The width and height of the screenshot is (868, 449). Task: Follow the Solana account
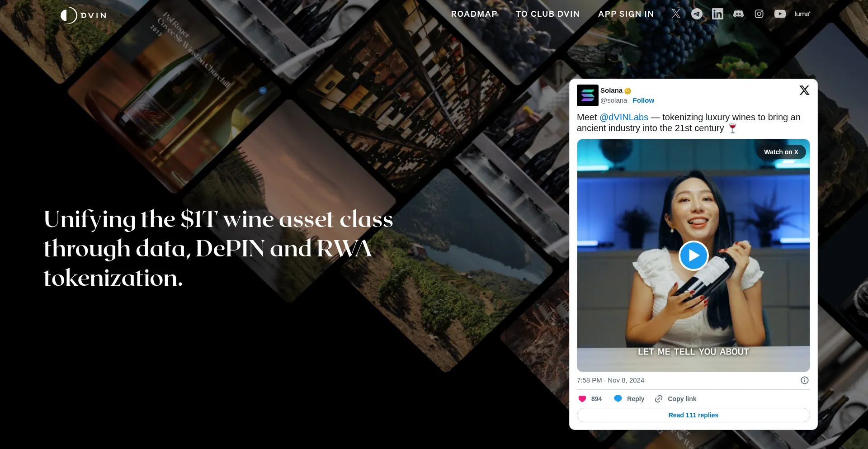[643, 100]
